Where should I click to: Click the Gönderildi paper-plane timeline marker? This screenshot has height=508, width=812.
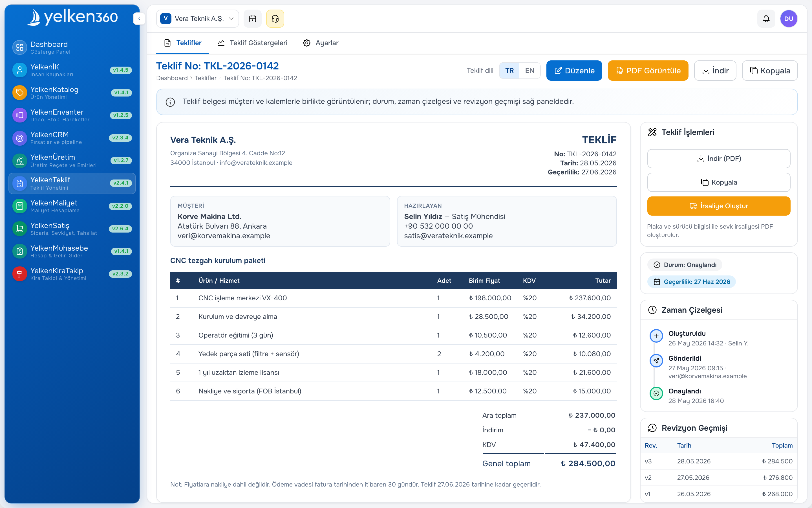coord(656,360)
